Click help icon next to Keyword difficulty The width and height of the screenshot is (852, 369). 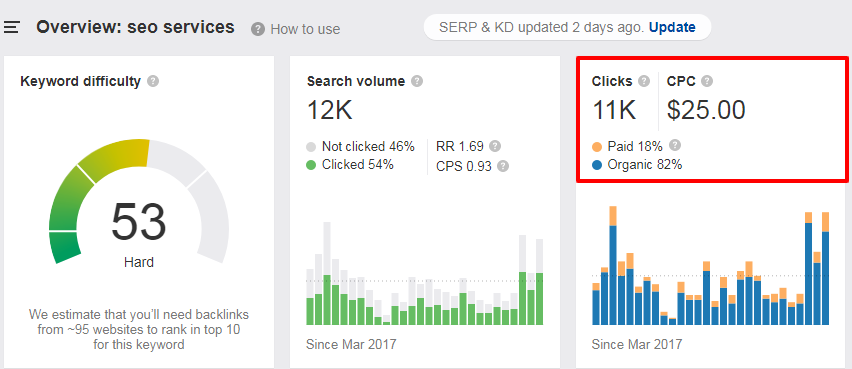pos(153,82)
